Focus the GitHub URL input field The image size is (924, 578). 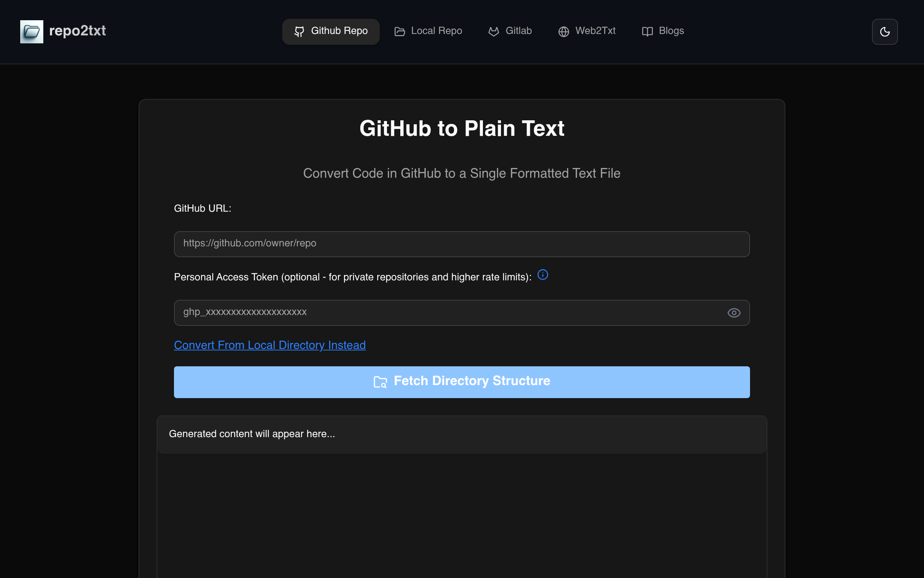point(462,244)
